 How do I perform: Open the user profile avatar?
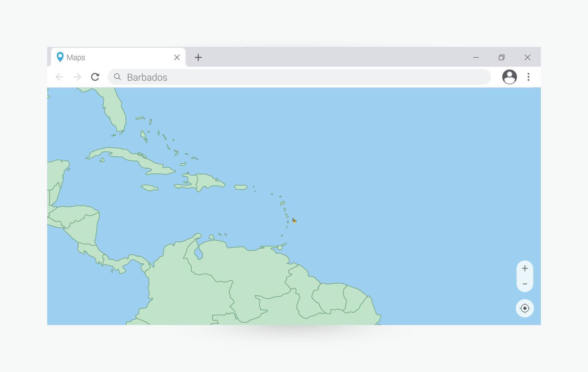[509, 77]
